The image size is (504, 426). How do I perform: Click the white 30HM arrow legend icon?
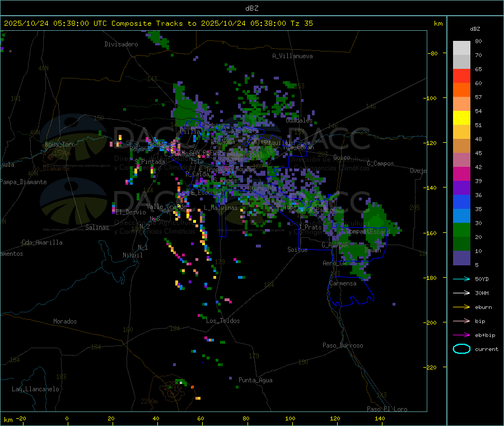coord(461,293)
